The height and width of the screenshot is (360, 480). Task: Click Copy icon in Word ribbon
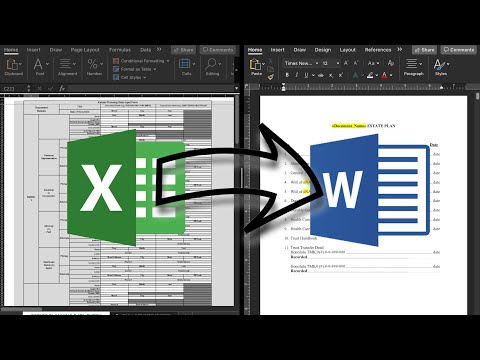(x=270, y=69)
